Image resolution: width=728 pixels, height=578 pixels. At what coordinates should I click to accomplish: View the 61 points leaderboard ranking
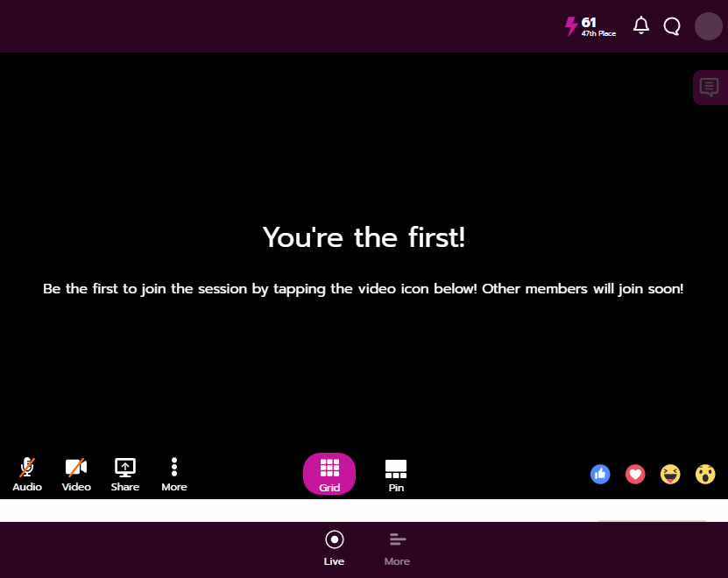pos(590,26)
